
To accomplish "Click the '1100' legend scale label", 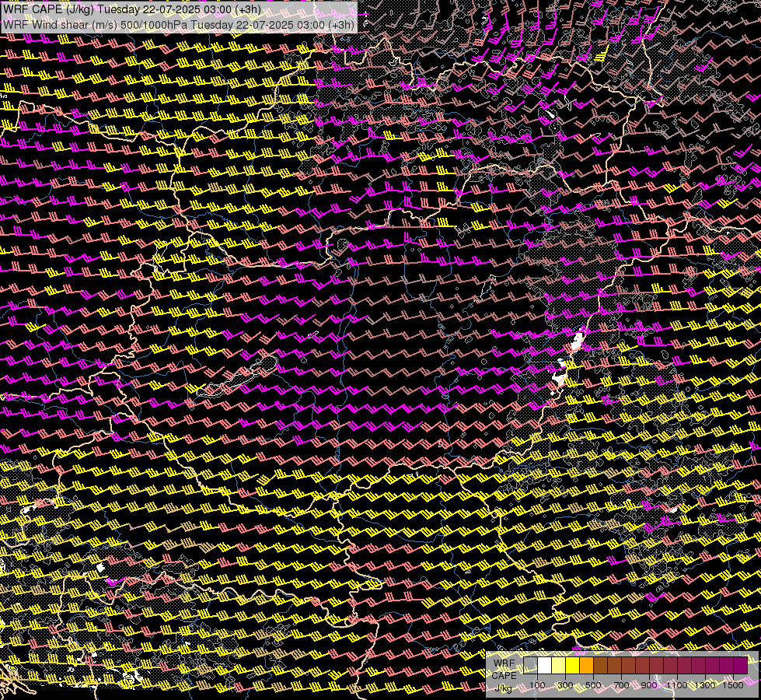I will coord(676,685).
